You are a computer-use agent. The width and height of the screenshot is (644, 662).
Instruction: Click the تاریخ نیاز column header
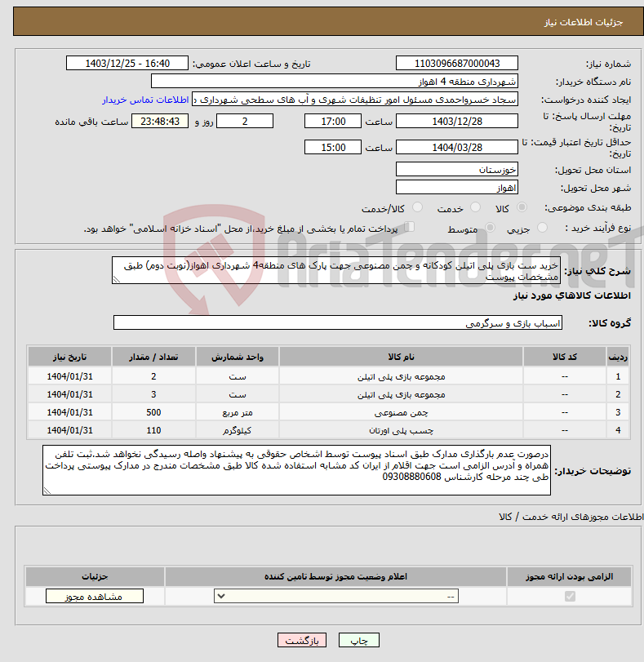pos(69,357)
